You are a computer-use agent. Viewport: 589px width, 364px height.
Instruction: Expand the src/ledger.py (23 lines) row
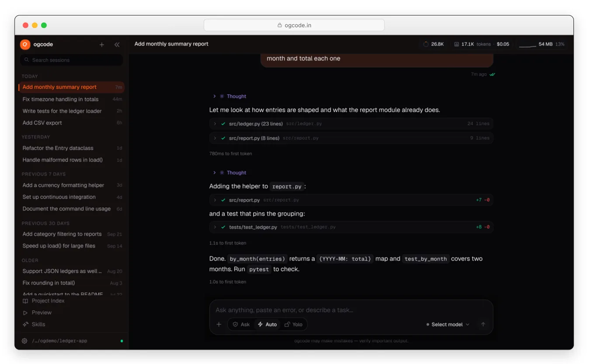point(351,124)
